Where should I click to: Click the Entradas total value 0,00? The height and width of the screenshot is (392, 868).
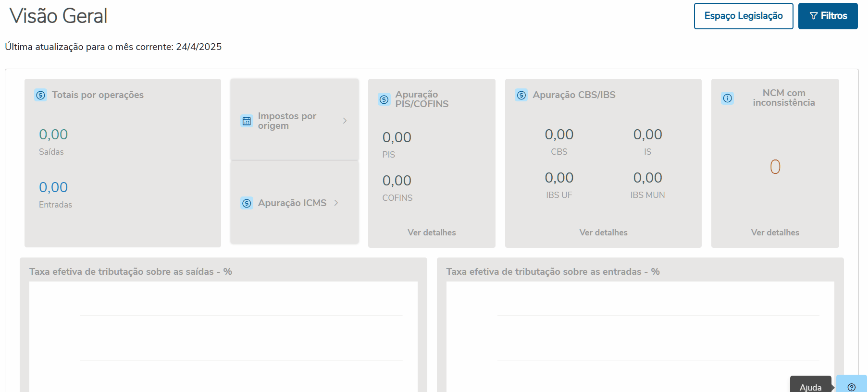53,187
